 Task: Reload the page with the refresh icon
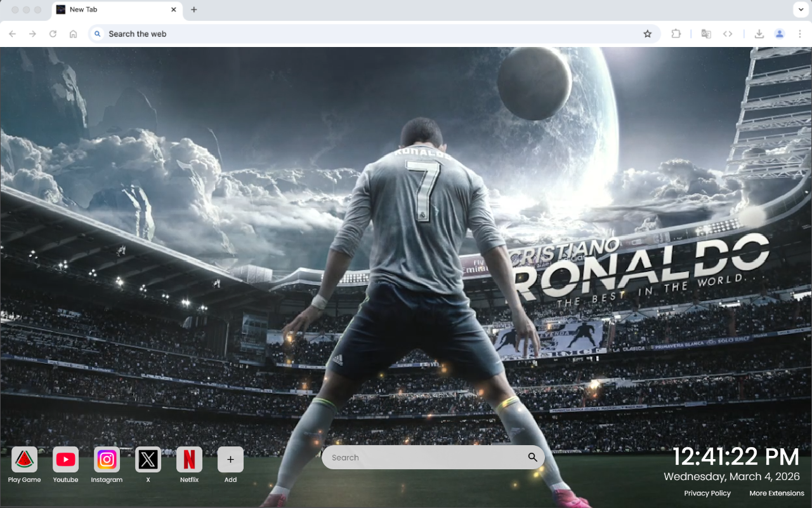tap(53, 34)
